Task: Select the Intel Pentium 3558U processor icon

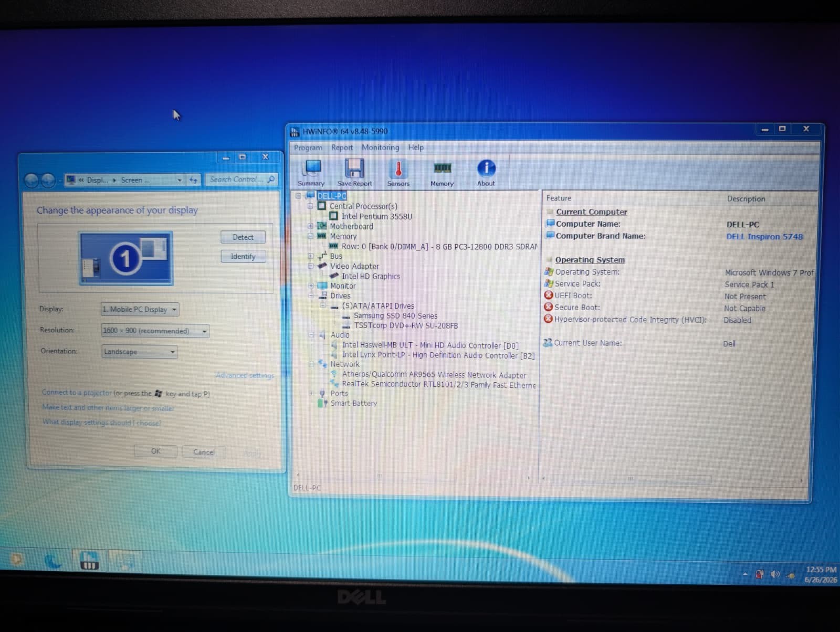Action: pos(333,216)
